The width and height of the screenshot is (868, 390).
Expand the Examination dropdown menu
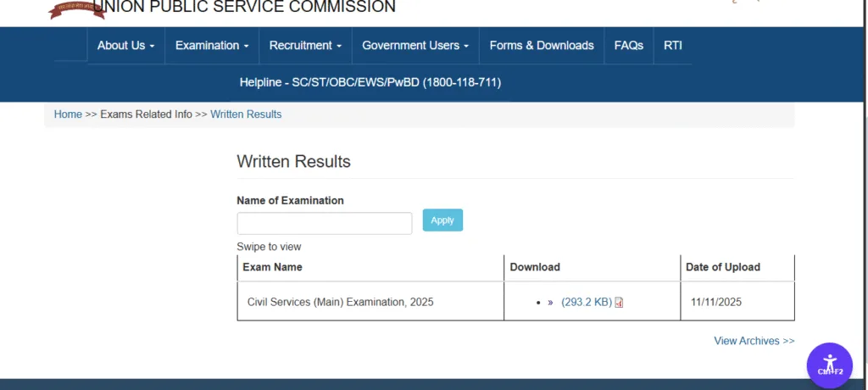pyautogui.click(x=212, y=46)
